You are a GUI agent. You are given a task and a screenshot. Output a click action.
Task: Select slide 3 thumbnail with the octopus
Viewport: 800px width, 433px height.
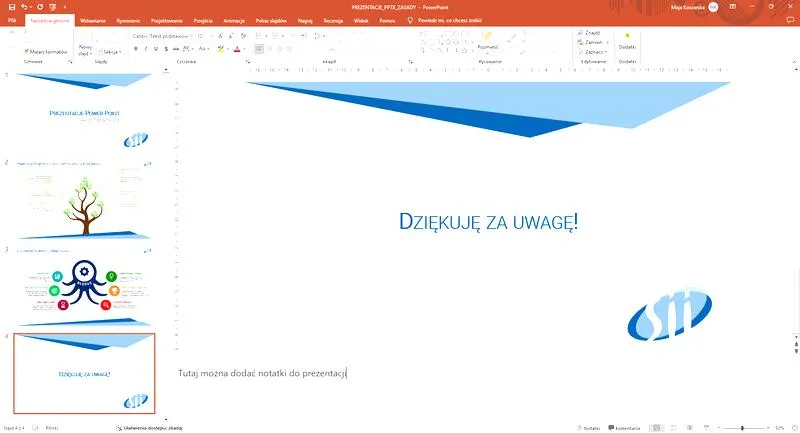pyautogui.click(x=85, y=287)
